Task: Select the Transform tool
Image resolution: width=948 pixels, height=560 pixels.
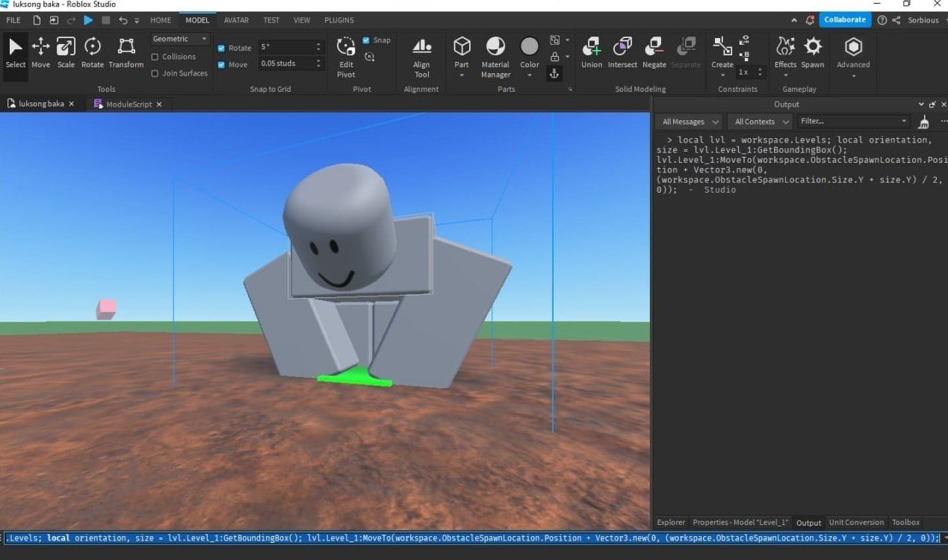Action: 126,52
